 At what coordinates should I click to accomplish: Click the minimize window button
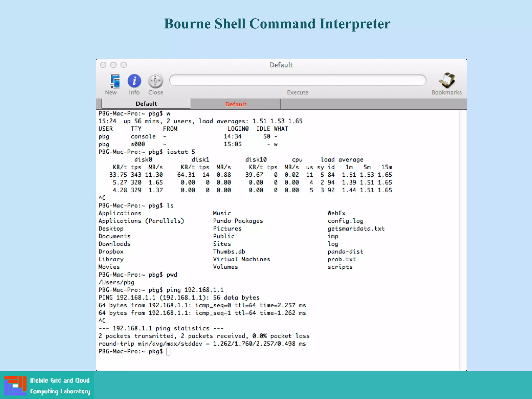pos(113,65)
